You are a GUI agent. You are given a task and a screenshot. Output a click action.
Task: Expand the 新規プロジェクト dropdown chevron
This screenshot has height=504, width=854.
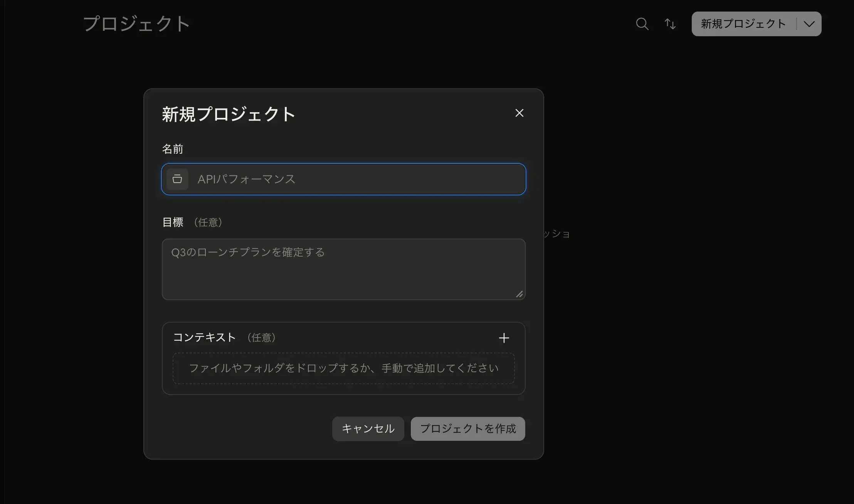coord(809,24)
